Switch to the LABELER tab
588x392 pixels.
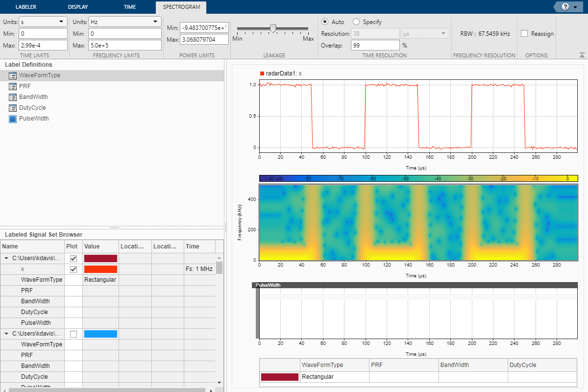point(26,7)
